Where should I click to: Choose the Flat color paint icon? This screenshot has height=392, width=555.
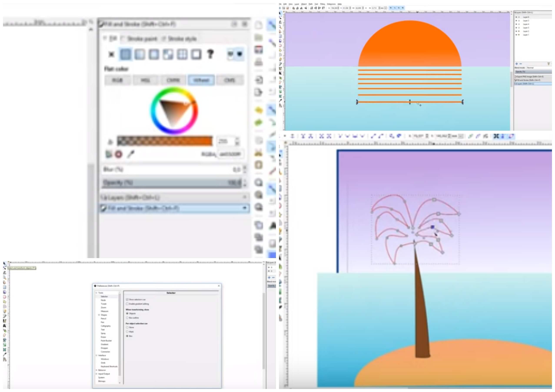(125, 54)
